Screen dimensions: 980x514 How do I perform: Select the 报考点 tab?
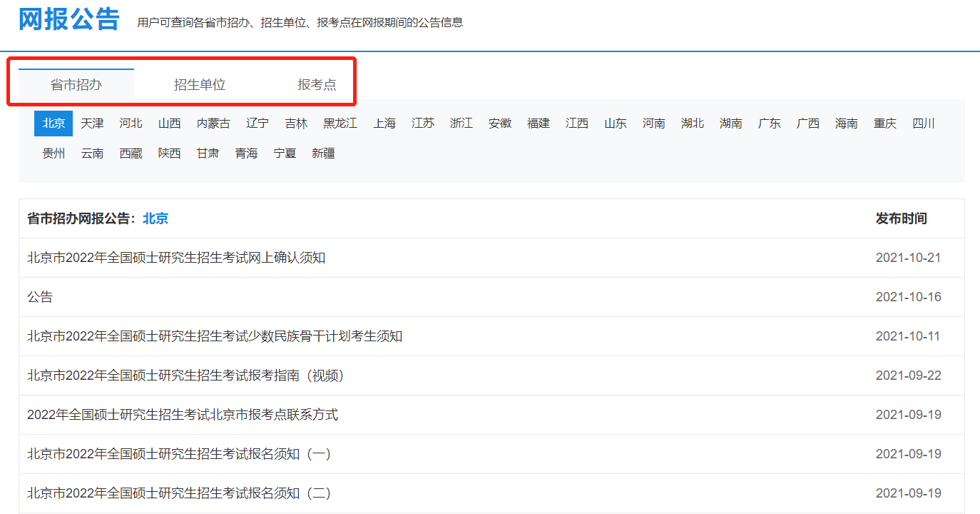click(x=317, y=85)
